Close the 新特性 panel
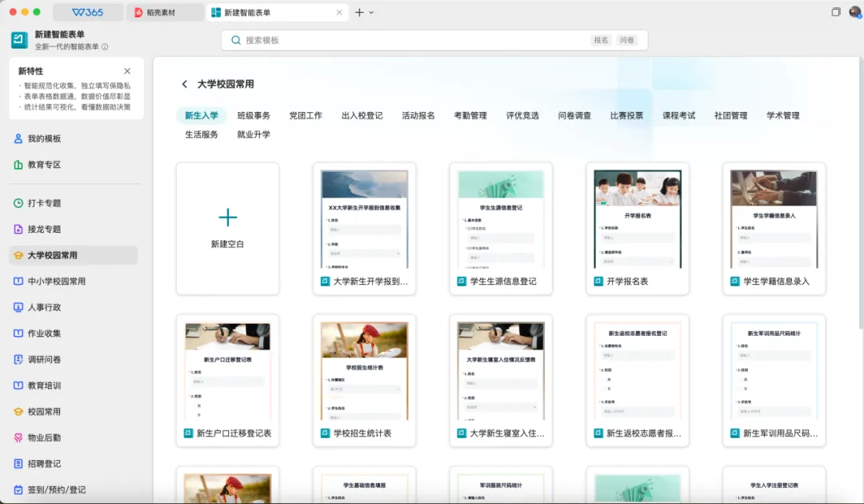The image size is (864, 504). (127, 71)
